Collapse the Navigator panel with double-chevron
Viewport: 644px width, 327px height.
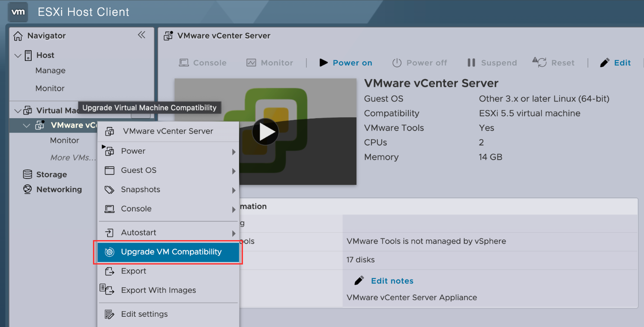click(141, 35)
